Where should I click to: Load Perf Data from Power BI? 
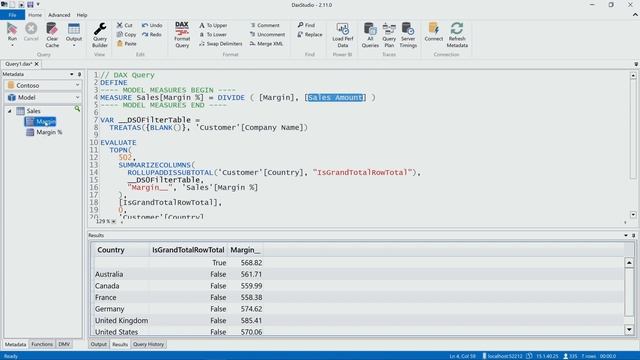[342, 35]
